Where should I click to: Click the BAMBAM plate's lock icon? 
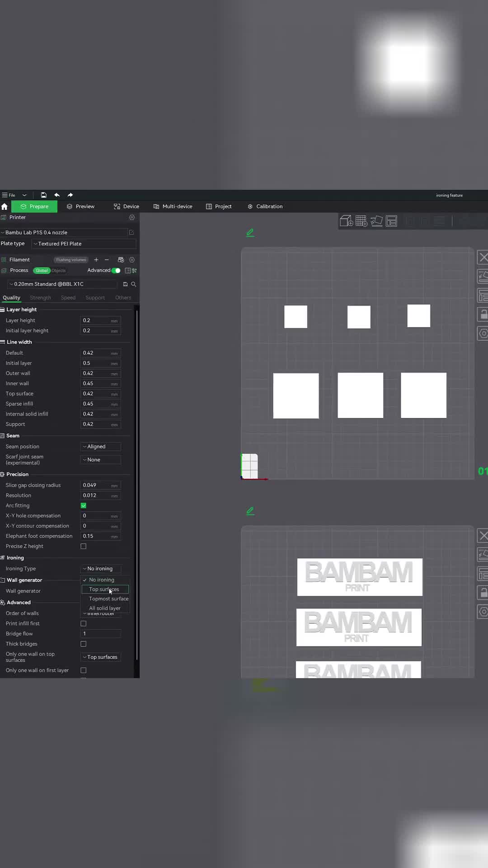point(483,593)
